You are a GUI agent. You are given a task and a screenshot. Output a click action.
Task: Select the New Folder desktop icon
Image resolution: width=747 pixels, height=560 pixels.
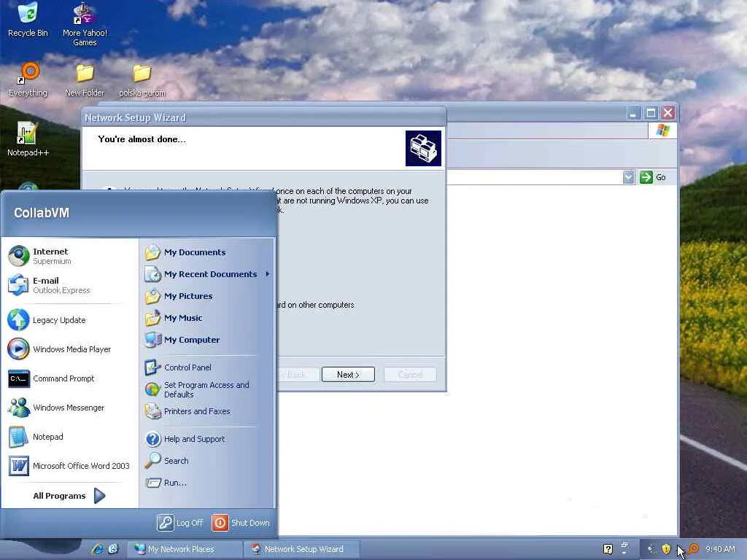click(85, 80)
